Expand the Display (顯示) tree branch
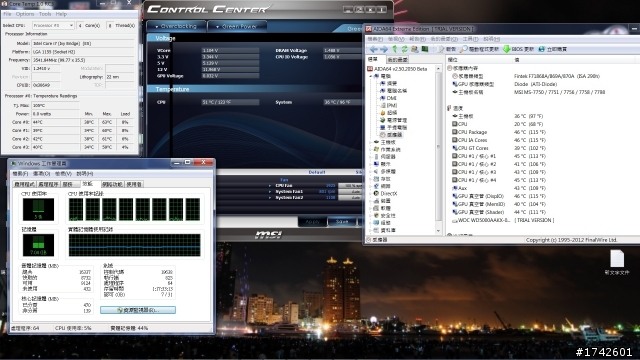This screenshot has height=360, width=640. tap(371, 164)
